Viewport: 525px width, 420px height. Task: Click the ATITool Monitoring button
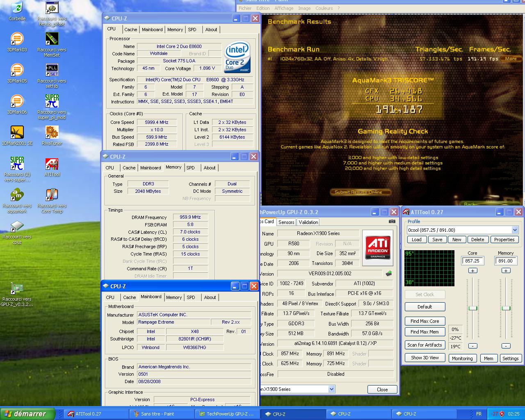point(462,358)
